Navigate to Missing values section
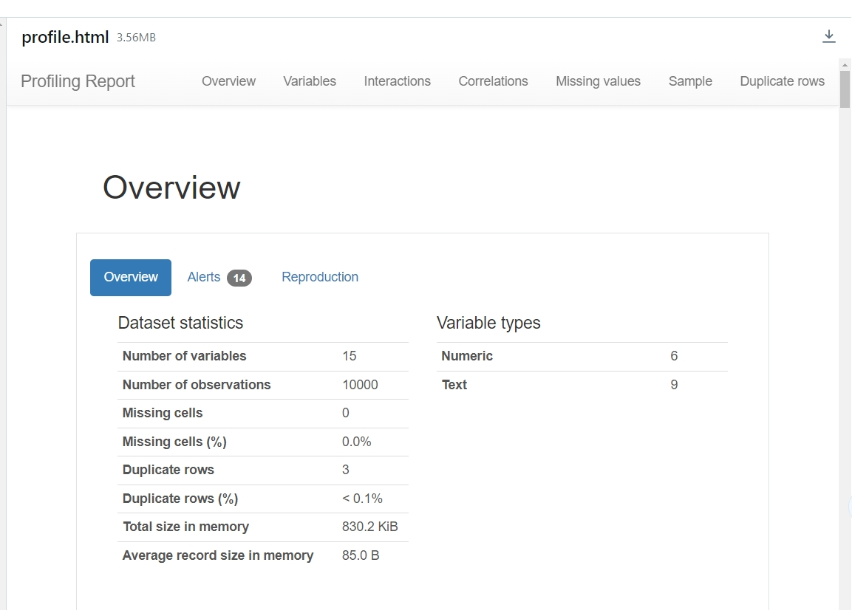The height and width of the screenshot is (616, 852). (598, 81)
